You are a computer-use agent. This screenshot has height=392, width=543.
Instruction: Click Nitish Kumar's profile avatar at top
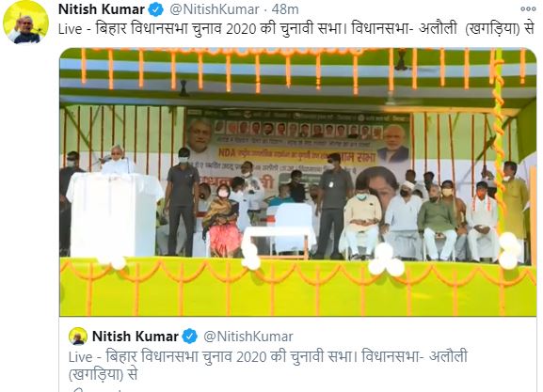25,23
